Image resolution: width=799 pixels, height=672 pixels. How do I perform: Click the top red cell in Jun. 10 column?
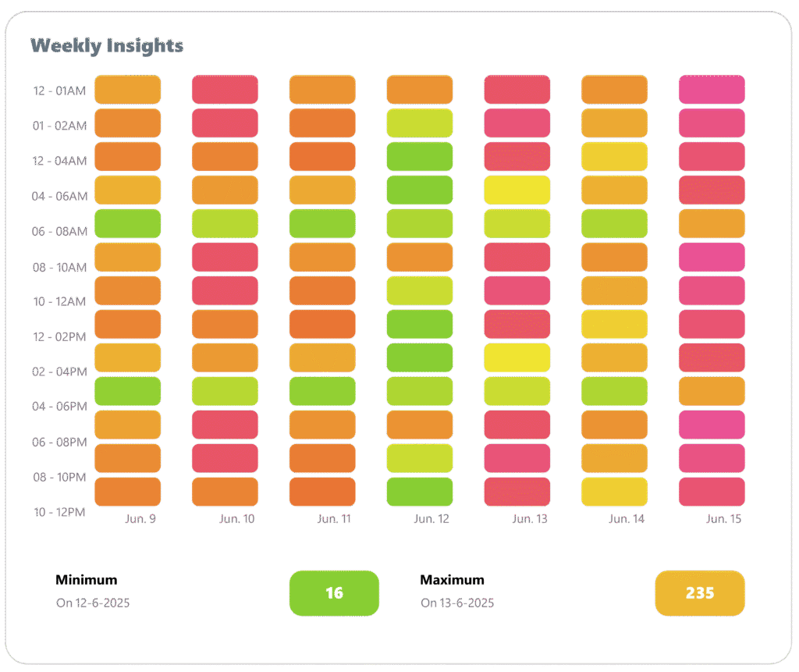coord(225,90)
